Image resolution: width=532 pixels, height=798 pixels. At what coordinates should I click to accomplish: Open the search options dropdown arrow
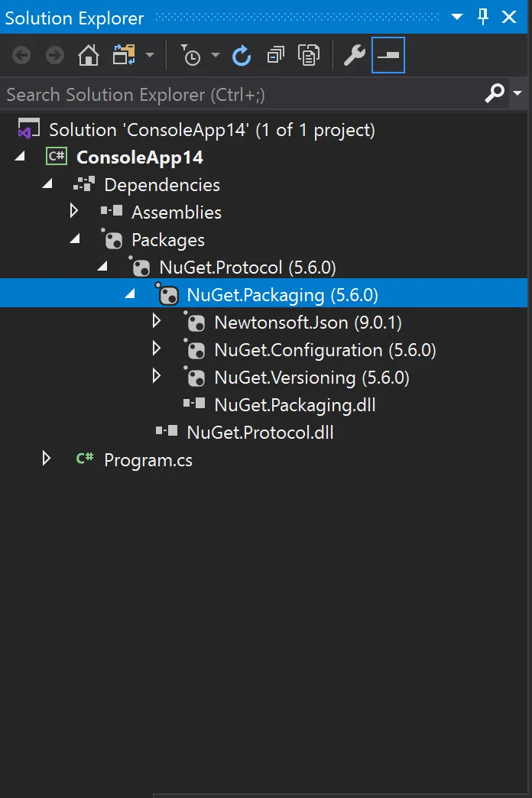point(517,94)
